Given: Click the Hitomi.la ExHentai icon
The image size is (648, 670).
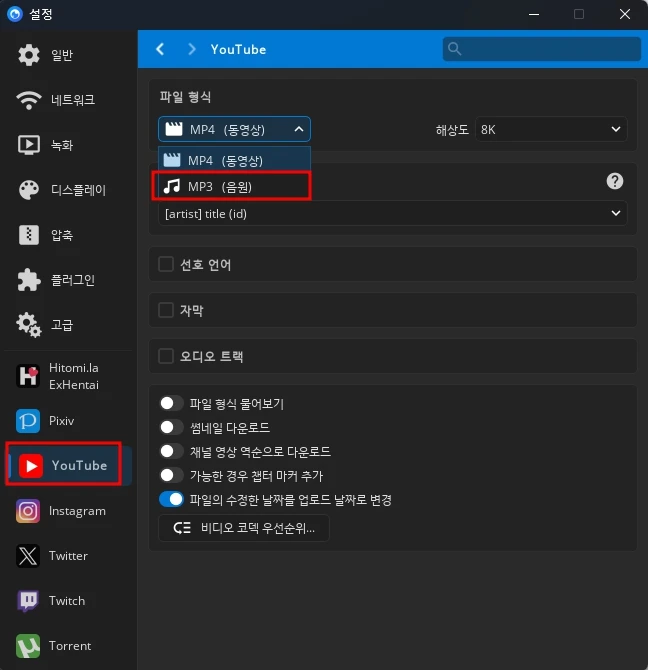Looking at the screenshot, I should point(28,376).
